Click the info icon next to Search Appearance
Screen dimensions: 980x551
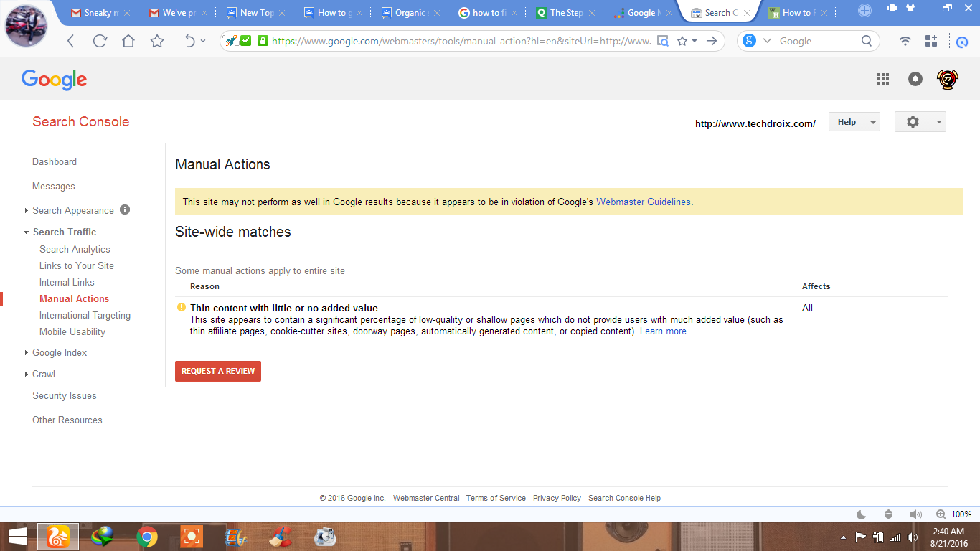point(125,209)
